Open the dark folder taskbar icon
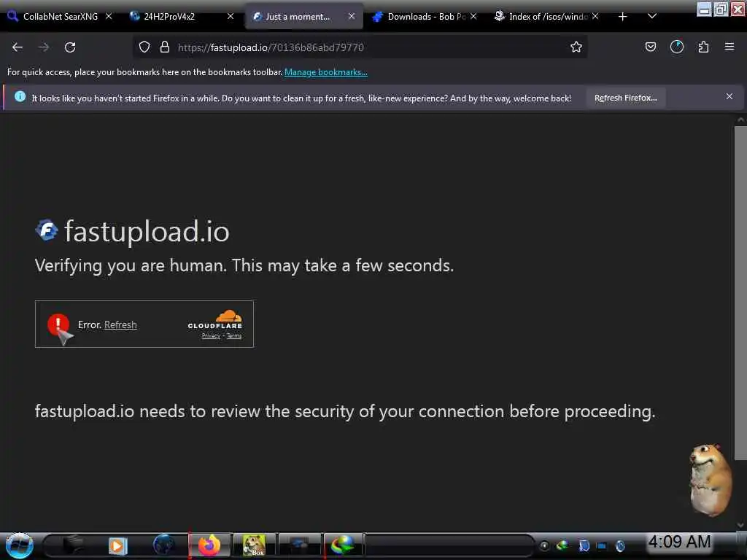Screen dimensions: 747x560 [73, 545]
